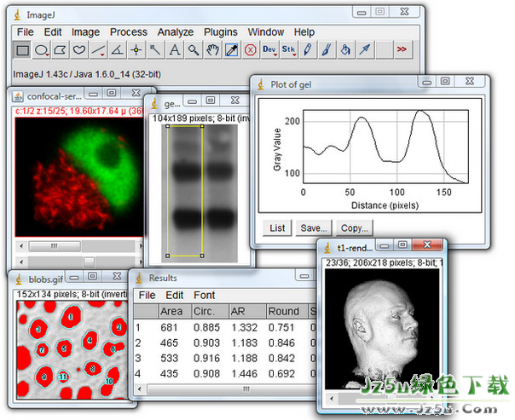515x420 pixels.
Task: Click the Circ. column header
Action: (x=210, y=311)
